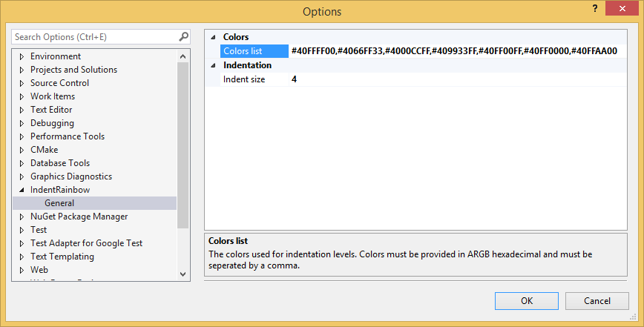Edit the Colors list value field

(454, 51)
